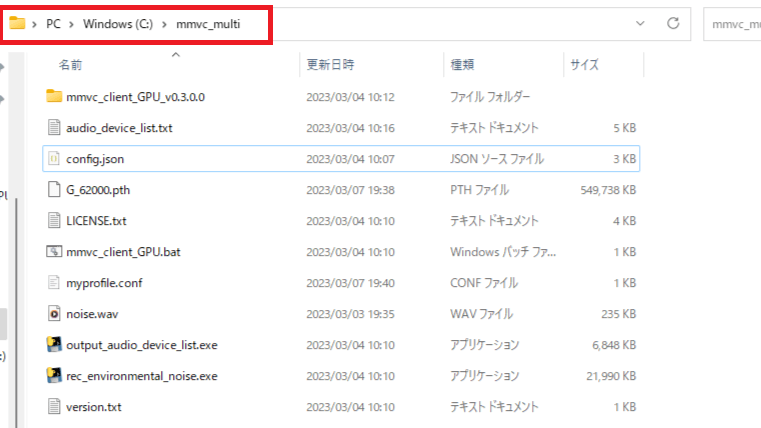Select the rec_environmental_noise.exe icon
761x428 pixels.
click(54, 376)
